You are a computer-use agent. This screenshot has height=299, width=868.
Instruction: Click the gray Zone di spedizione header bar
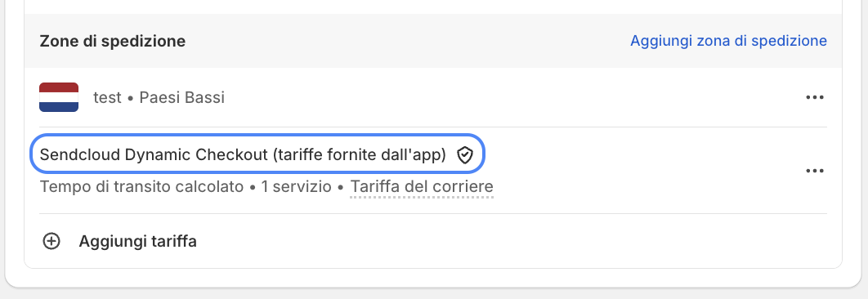pyautogui.click(x=433, y=41)
